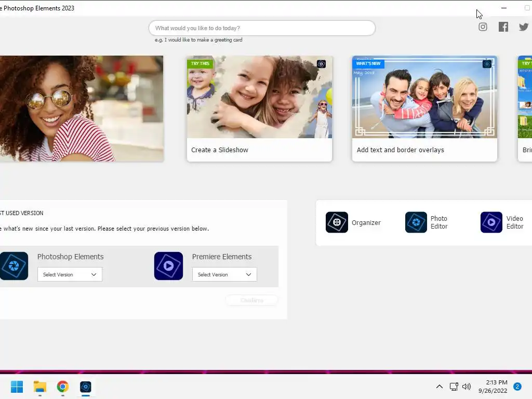The image size is (532, 399).
Task: Open network status tray icon
Action: pos(454,387)
